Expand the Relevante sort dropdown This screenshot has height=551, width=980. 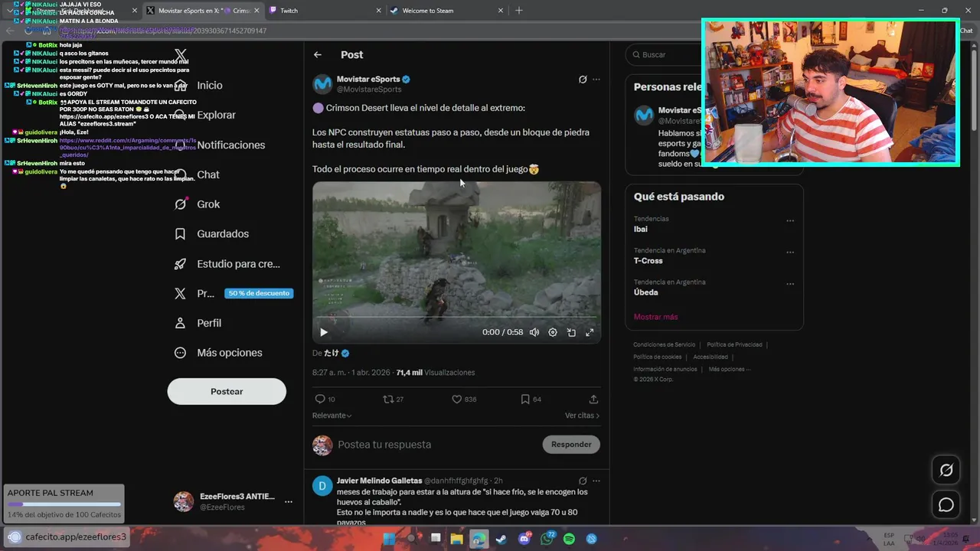[x=332, y=416]
